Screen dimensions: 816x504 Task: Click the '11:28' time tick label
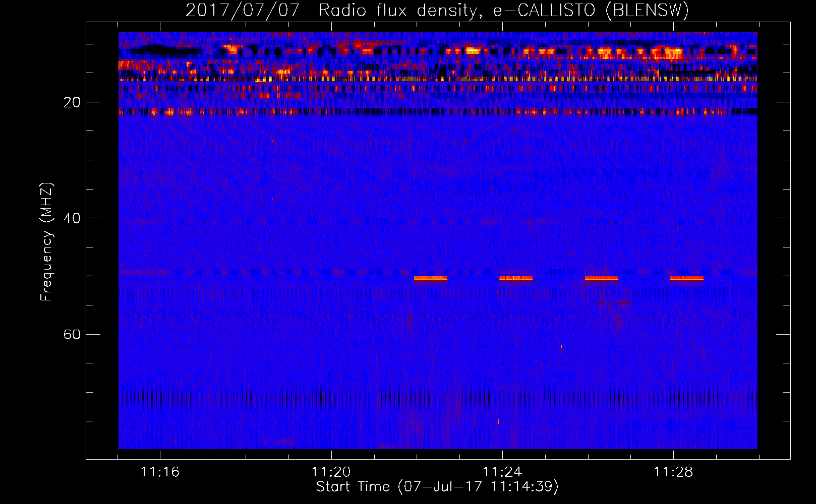pyautogui.click(x=673, y=472)
